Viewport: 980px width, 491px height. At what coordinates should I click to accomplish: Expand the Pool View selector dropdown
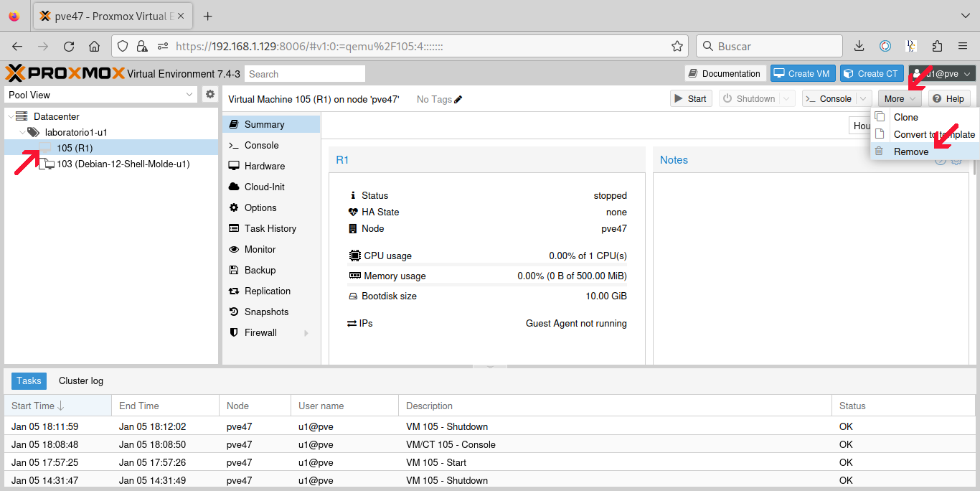click(x=190, y=95)
